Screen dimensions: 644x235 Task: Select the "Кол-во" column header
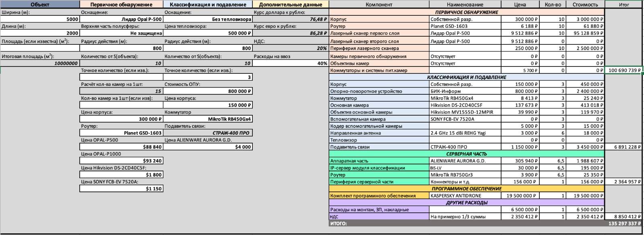coord(553,4)
